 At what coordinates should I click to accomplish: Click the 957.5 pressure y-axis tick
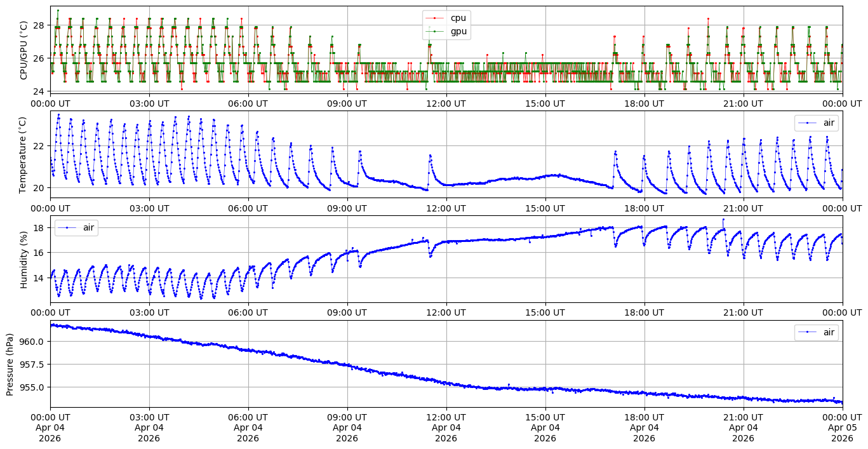click(32, 364)
